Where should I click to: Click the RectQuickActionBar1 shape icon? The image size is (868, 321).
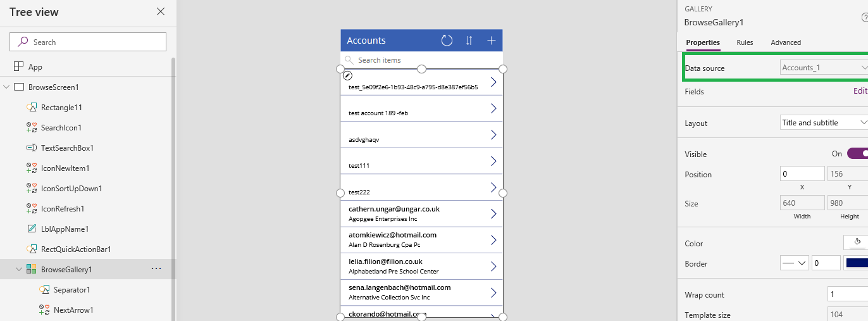point(32,249)
